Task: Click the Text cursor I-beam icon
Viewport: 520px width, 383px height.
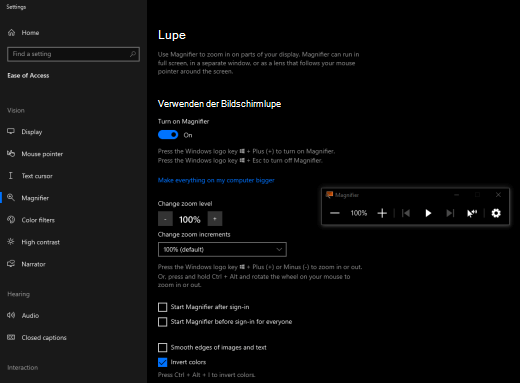Action: point(11,176)
